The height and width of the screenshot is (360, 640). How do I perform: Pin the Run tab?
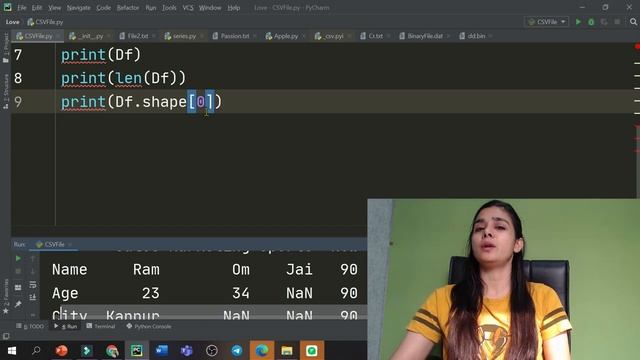click(x=18, y=304)
